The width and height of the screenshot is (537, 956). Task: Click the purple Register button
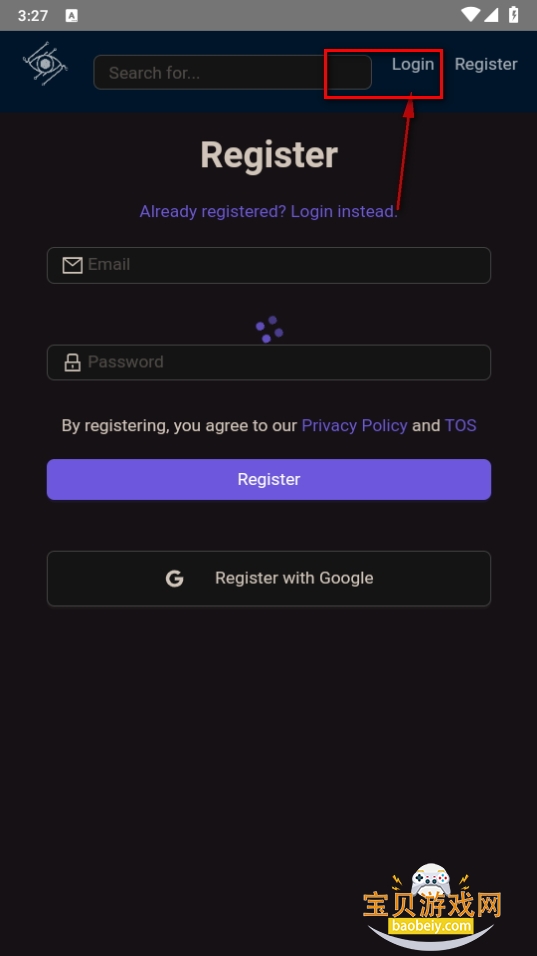pyautogui.click(x=269, y=479)
